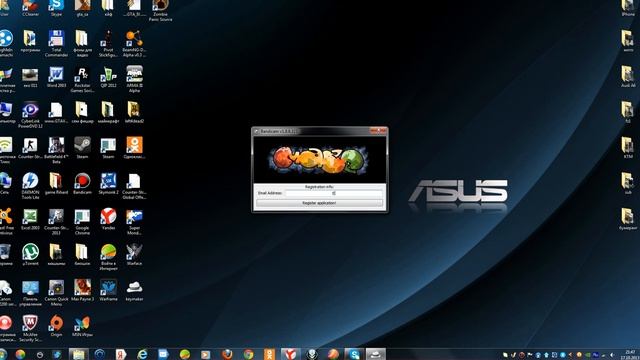
Task: Open Odnoklassniki from the taskbar
Action: [x=269, y=354]
